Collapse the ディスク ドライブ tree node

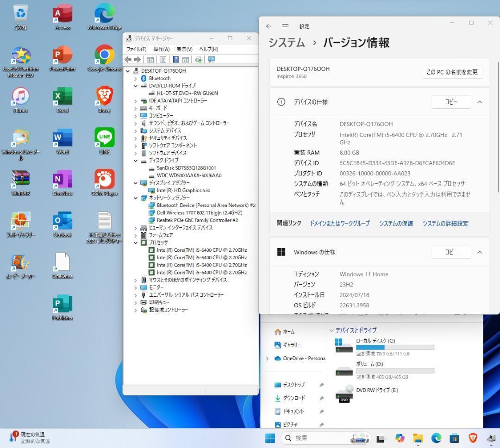pyautogui.click(x=136, y=160)
